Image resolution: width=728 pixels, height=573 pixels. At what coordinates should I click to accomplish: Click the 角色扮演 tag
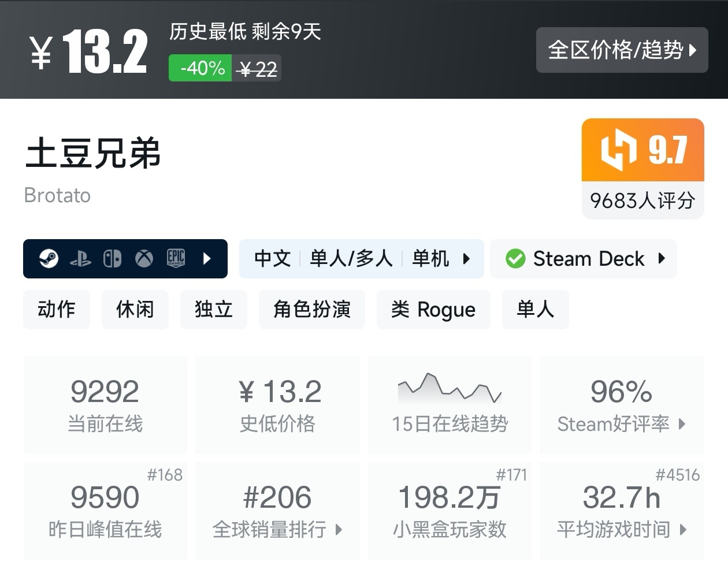click(x=312, y=310)
